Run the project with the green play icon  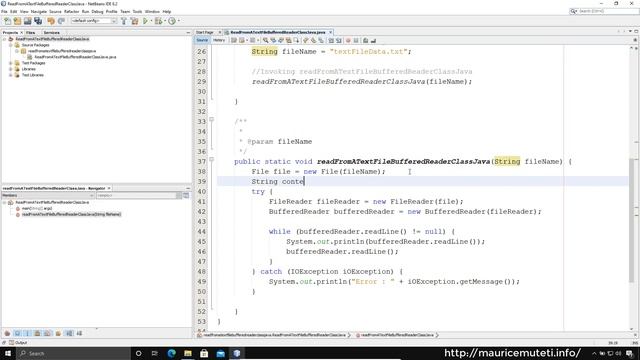tap(145, 21)
